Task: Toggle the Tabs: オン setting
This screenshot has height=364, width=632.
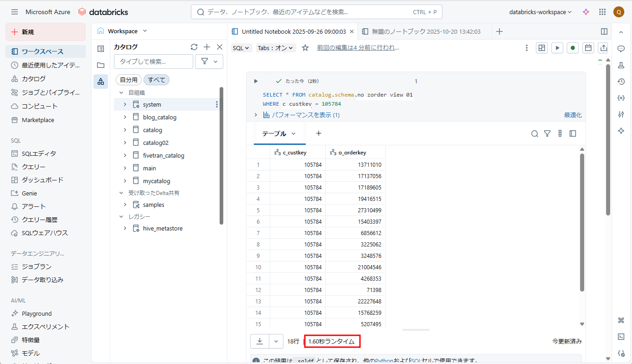Action: pyautogui.click(x=276, y=48)
